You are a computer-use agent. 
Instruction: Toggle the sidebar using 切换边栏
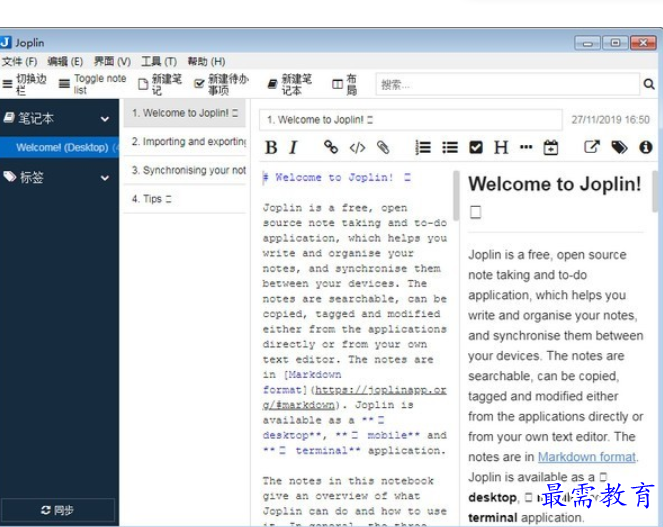click(25, 84)
